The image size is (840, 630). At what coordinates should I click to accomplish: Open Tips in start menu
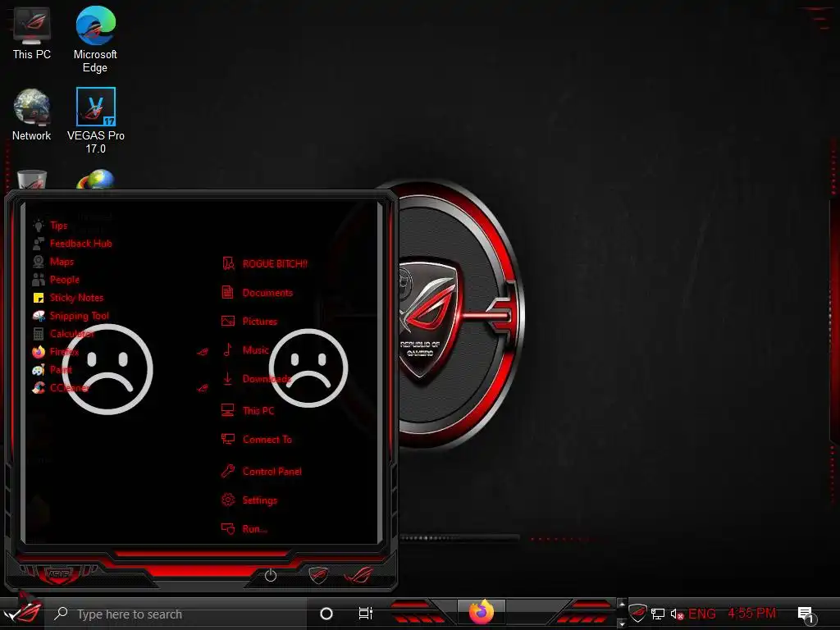point(58,226)
